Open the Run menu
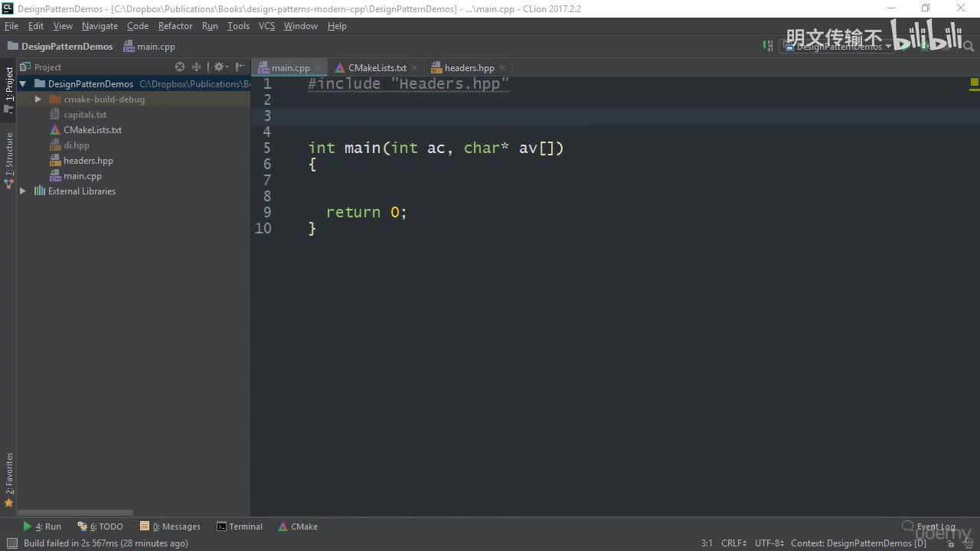The width and height of the screenshot is (980, 551). tap(210, 26)
